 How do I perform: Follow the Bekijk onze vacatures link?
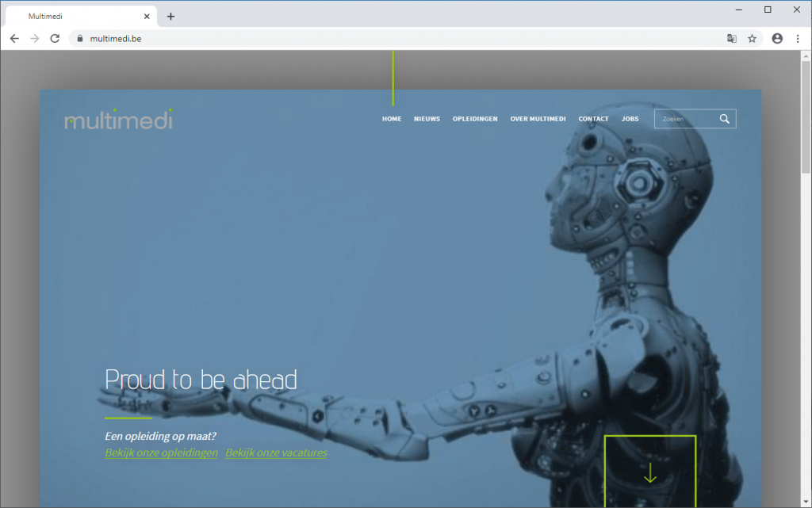(x=276, y=453)
